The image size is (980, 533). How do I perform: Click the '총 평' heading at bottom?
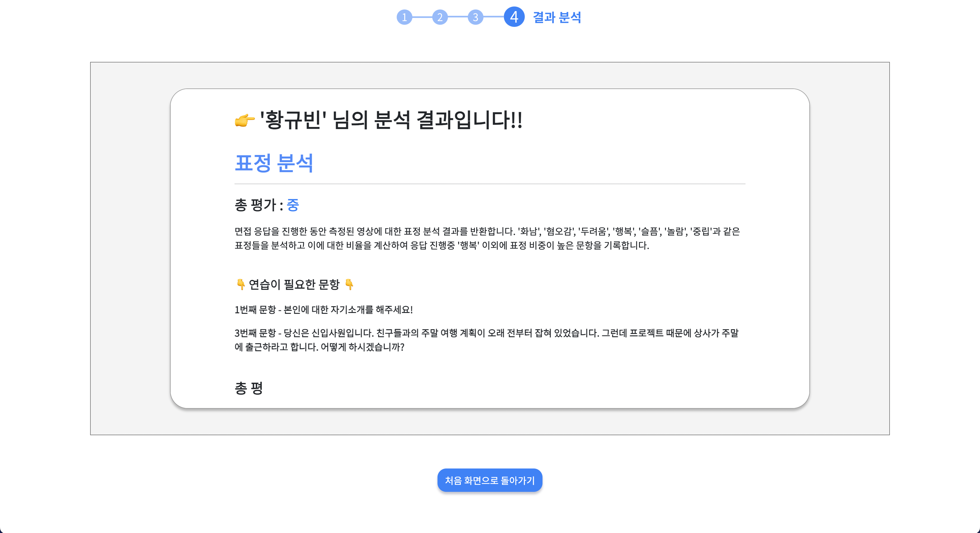pos(249,388)
